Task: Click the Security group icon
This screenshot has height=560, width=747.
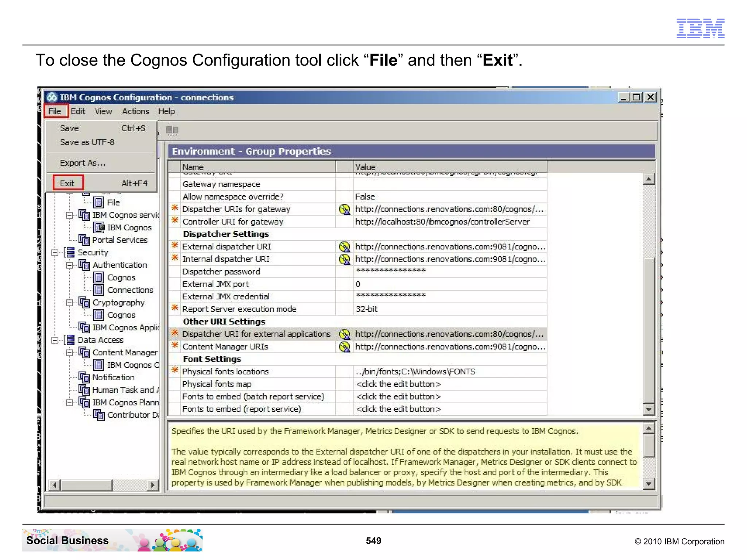Action: pos(70,252)
